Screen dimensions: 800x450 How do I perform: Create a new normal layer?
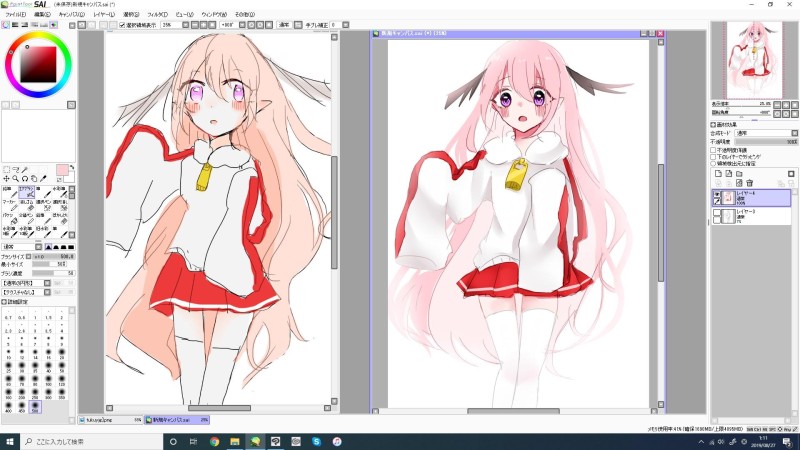[718, 174]
